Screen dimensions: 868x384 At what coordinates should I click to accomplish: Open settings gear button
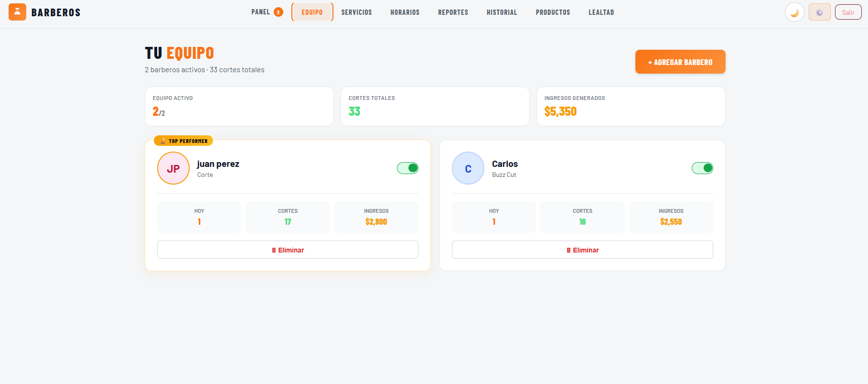(820, 12)
